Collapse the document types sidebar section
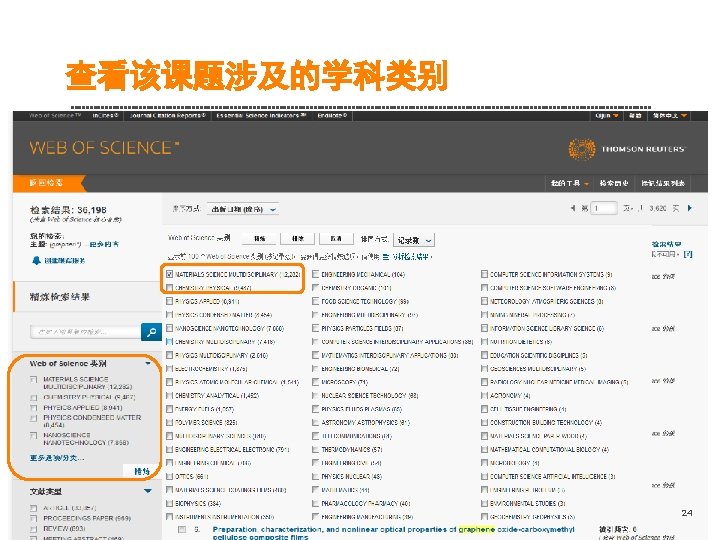The width and height of the screenshot is (720, 540). click(x=148, y=491)
